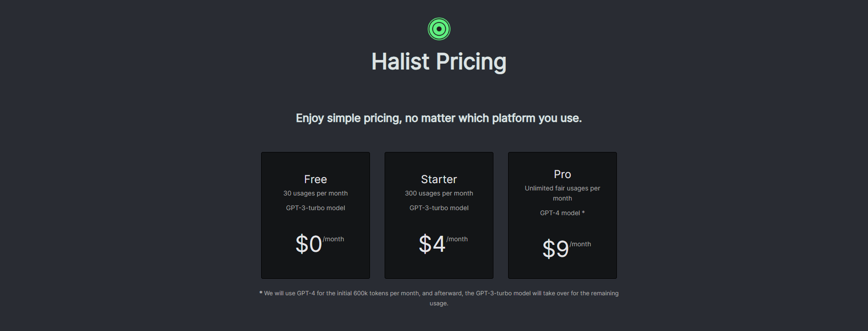This screenshot has height=331, width=868.
Task: Select the Pro plan card title
Action: (563, 174)
